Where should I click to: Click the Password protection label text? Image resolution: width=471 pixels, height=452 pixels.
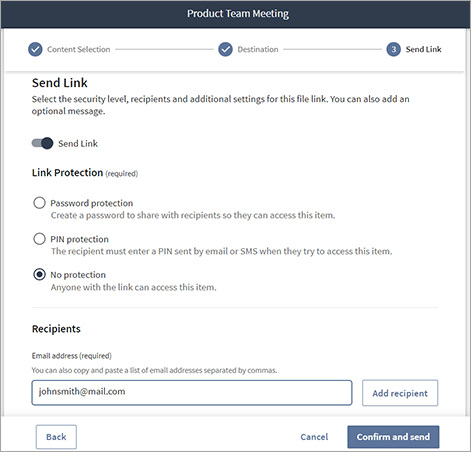(92, 203)
